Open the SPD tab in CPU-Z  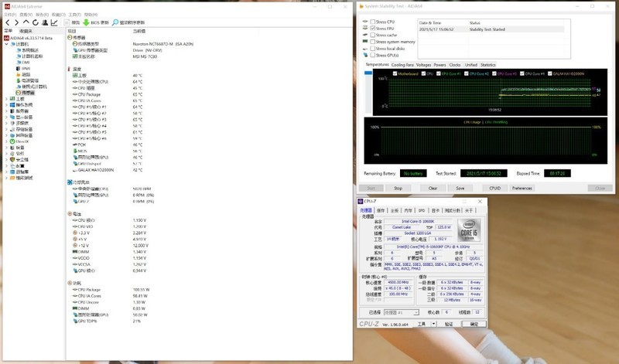pyautogui.click(x=422, y=210)
